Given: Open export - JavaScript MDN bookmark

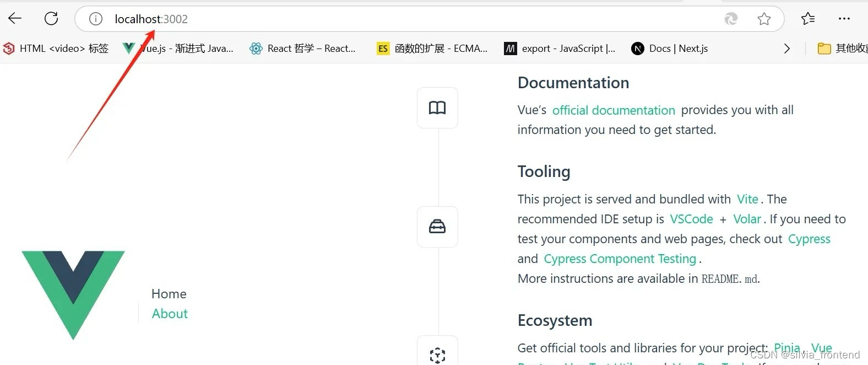Looking at the screenshot, I should coord(560,49).
